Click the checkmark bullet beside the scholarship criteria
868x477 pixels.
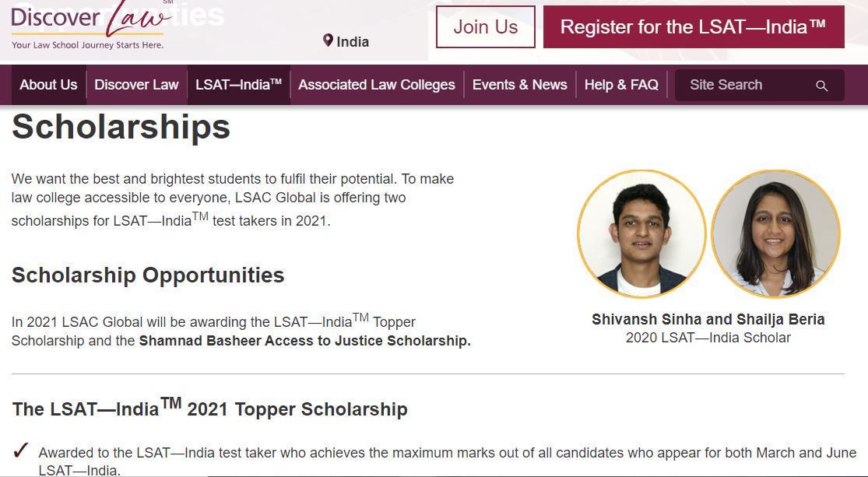coord(20,449)
